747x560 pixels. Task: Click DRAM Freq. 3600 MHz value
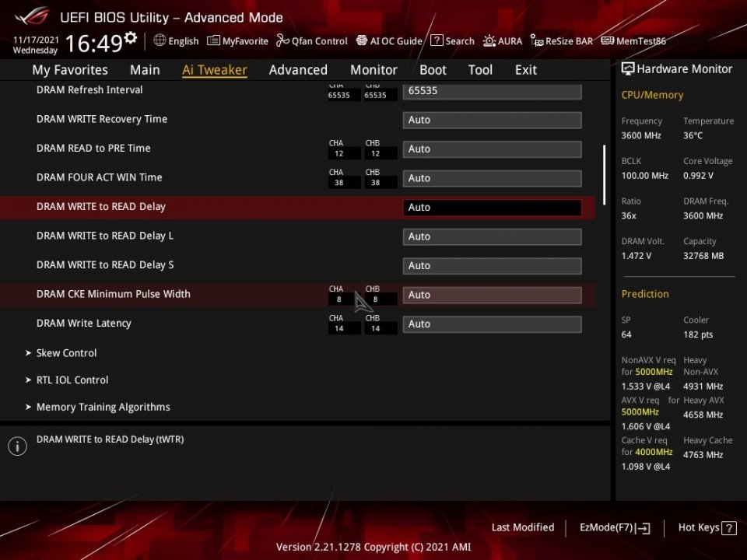[703, 215]
